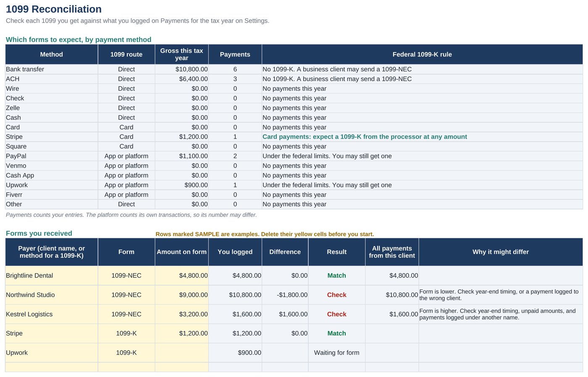Click the 'Form is higher' explanation cell
The width and height of the screenshot is (588, 377).
(x=501, y=314)
